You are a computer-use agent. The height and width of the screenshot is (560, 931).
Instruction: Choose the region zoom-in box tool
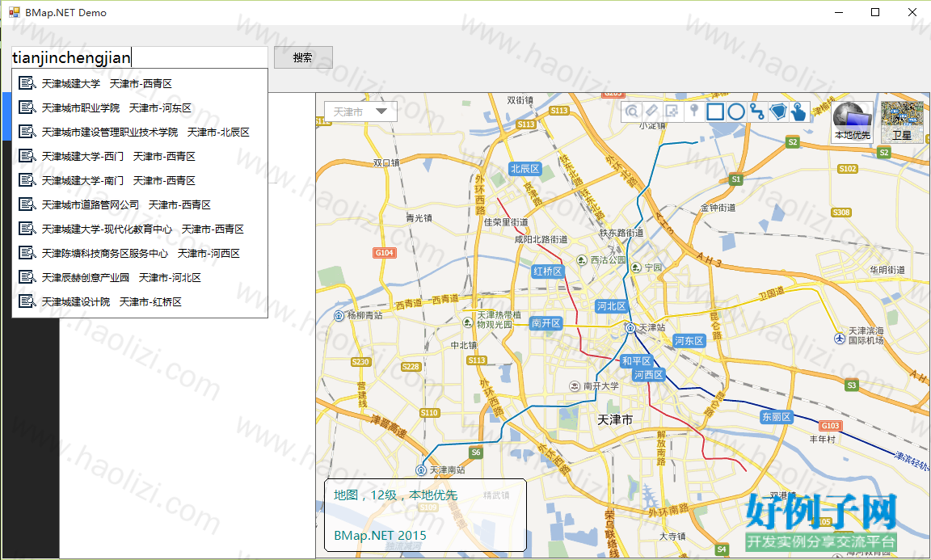(x=672, y=111)
